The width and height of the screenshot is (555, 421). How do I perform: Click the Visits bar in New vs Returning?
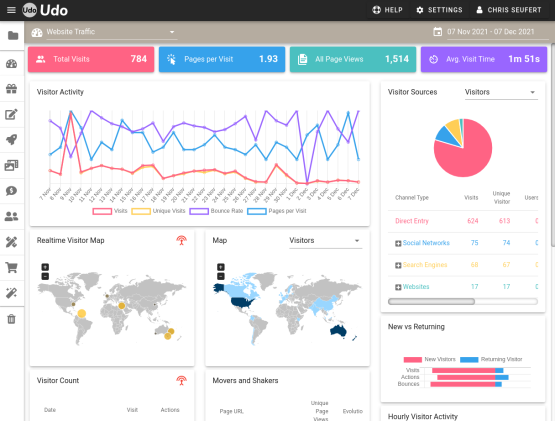pos(467,370)
